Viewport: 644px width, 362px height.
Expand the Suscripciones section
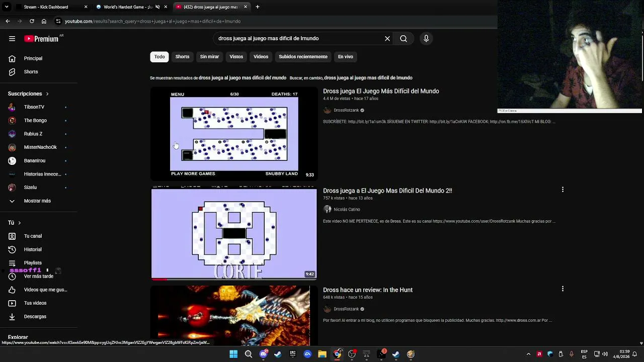pos(28,94)
